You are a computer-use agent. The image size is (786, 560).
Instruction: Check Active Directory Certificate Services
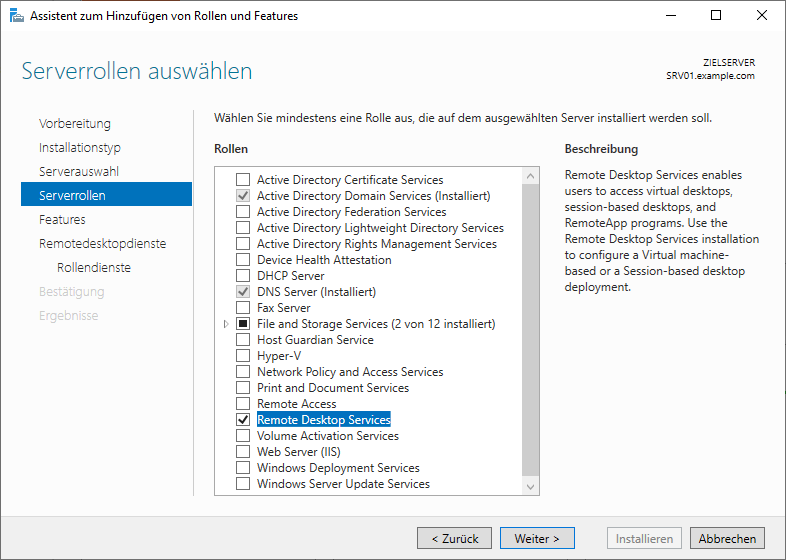tap(243, 179)
